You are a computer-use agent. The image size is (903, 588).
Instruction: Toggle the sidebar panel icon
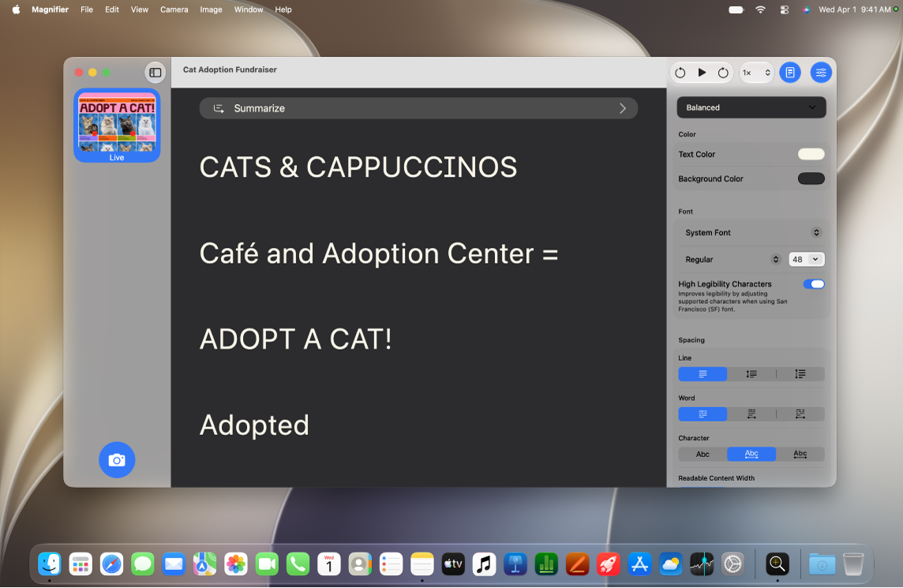(155, 73)
